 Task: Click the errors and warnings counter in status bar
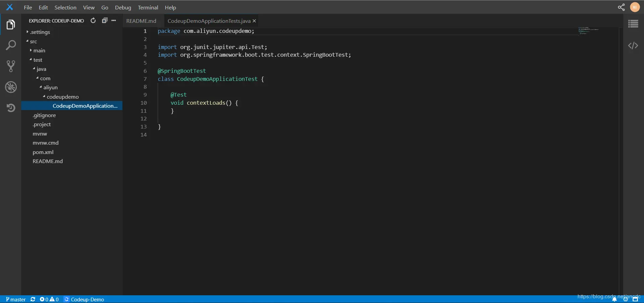point(49,299)
